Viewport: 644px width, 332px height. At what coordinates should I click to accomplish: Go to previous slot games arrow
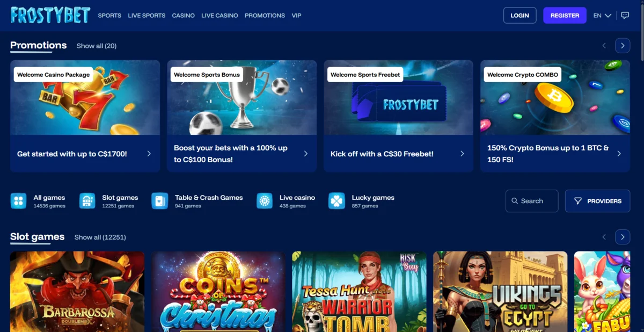coord(604,237)
